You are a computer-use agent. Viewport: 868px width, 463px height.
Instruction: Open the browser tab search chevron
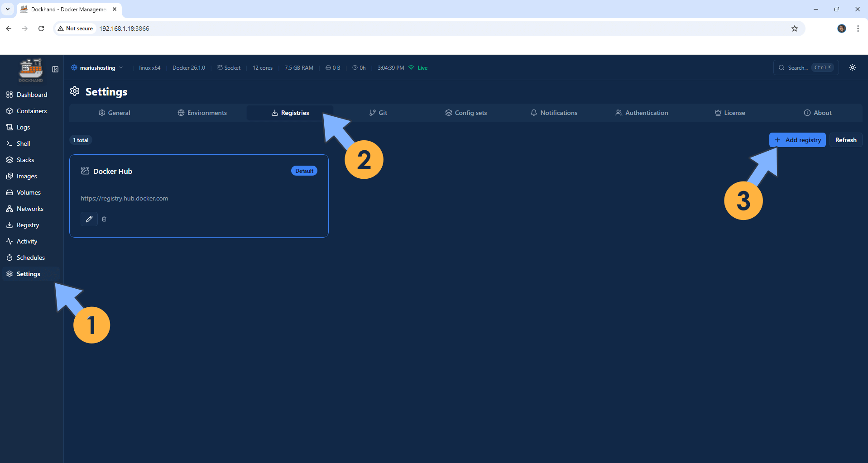pyautogui.click(x=7, y=9)
